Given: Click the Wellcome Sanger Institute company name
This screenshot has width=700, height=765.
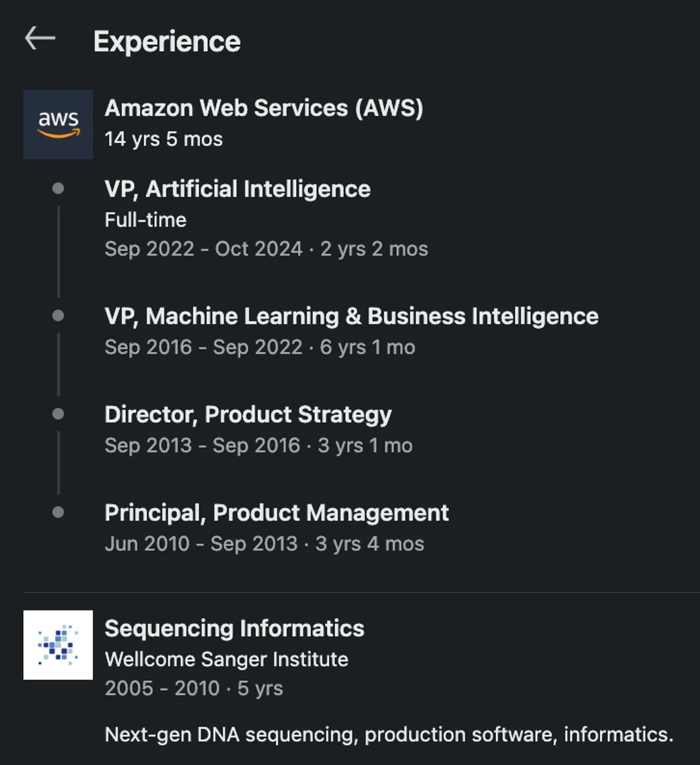Looking at the screenshot, I should (x=226, y=659).
